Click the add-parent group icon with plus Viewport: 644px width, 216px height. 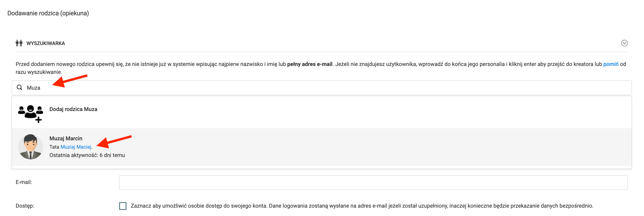pyautogui.click(x=31, y=114)
